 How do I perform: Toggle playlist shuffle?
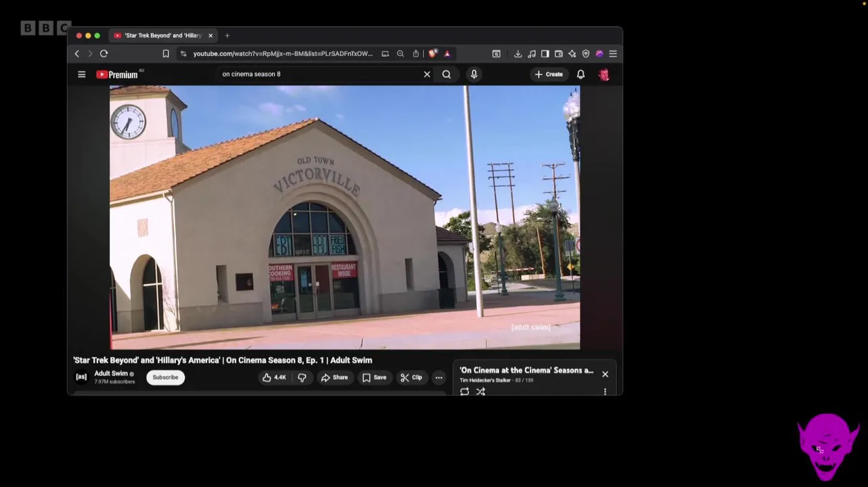tap(480, 391)
